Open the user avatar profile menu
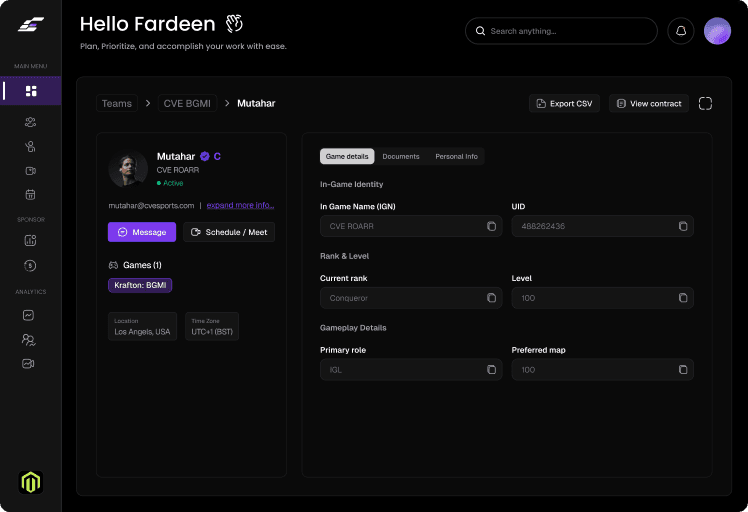 717,31
